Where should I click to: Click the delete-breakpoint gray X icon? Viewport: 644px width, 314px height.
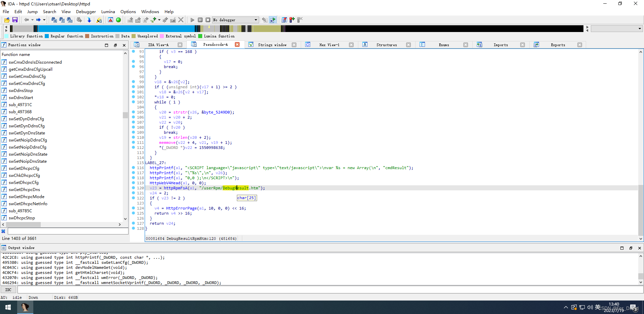tap(300, 20)
